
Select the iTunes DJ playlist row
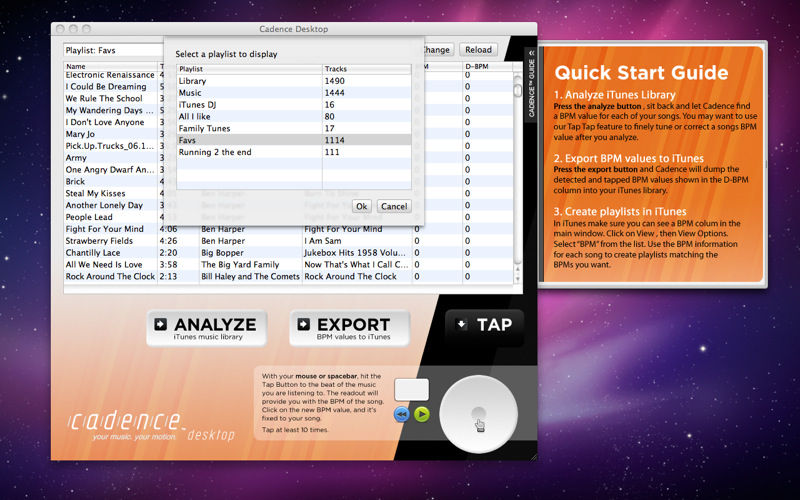pos(294,105)
